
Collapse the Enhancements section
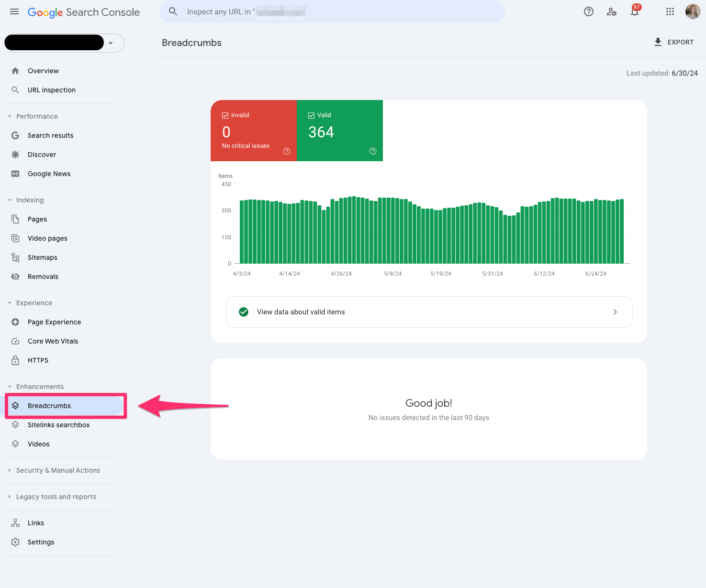pos(10,387)
